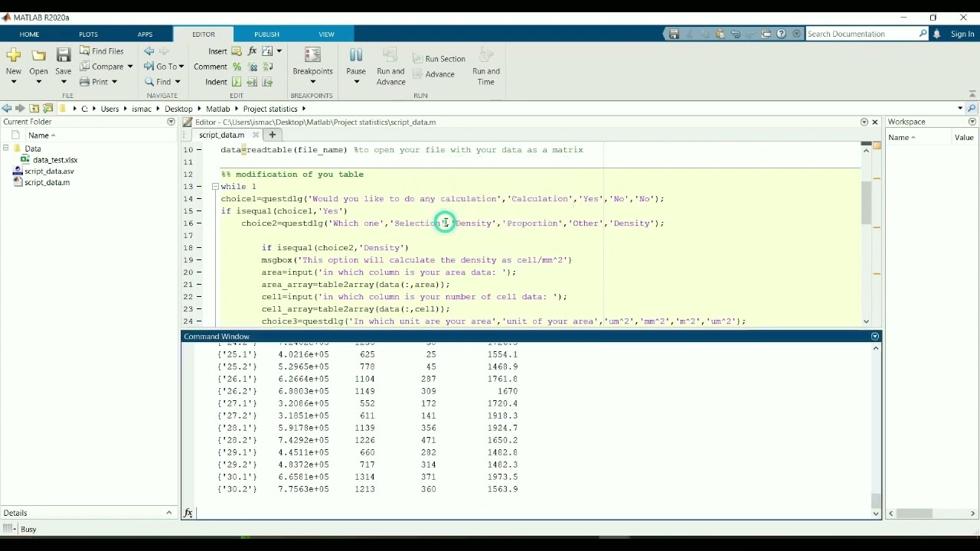Select script_data.asv file
The width and height of the screenshot is (980, 551).
coord(49,171)
